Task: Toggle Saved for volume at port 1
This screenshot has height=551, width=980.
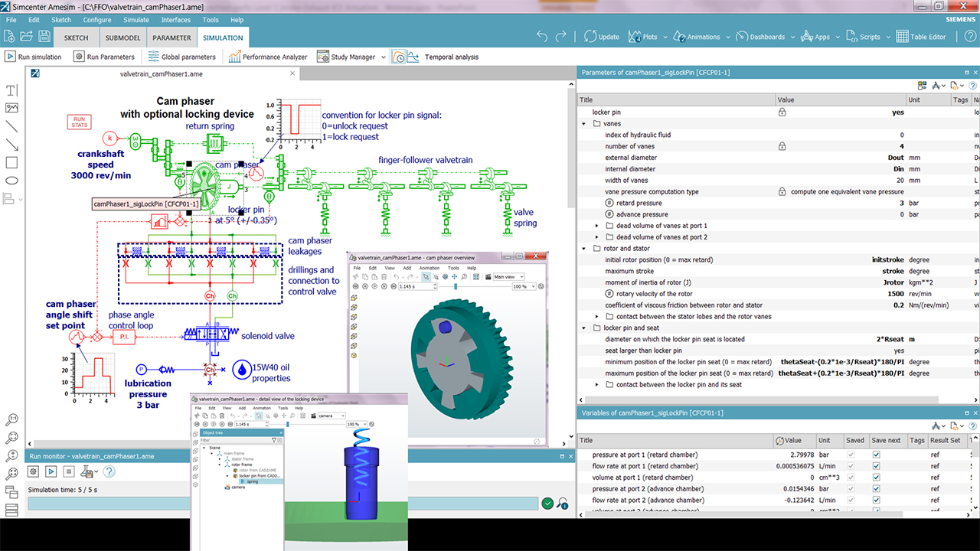Action: tap(852, 478)
